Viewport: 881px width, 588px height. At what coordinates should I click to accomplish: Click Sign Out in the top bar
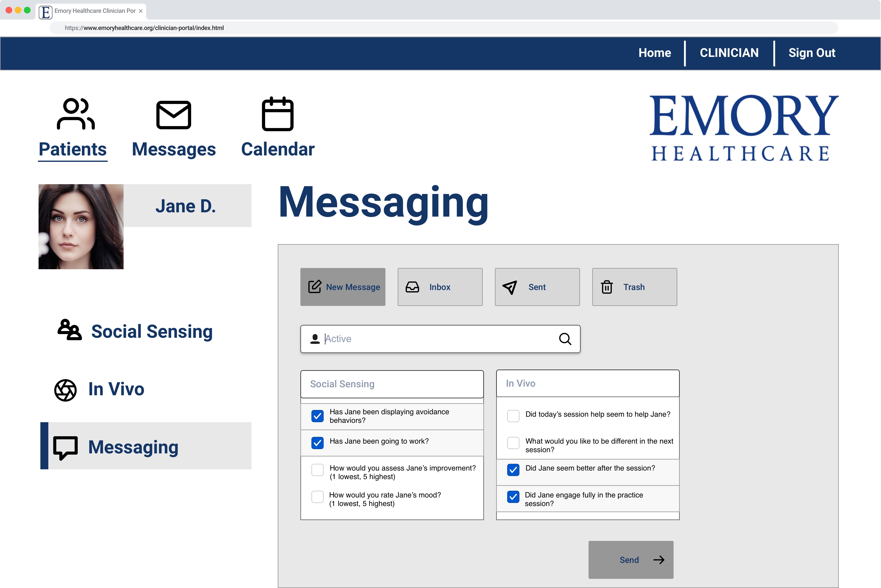812,53
